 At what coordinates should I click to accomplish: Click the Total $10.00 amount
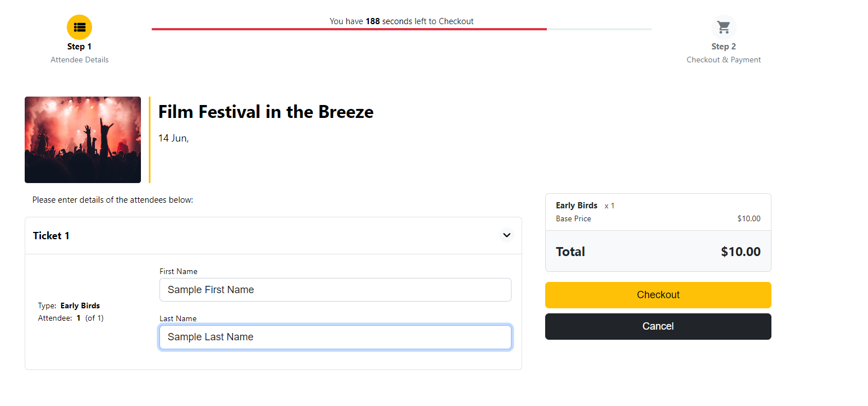[x=741, y=252]
